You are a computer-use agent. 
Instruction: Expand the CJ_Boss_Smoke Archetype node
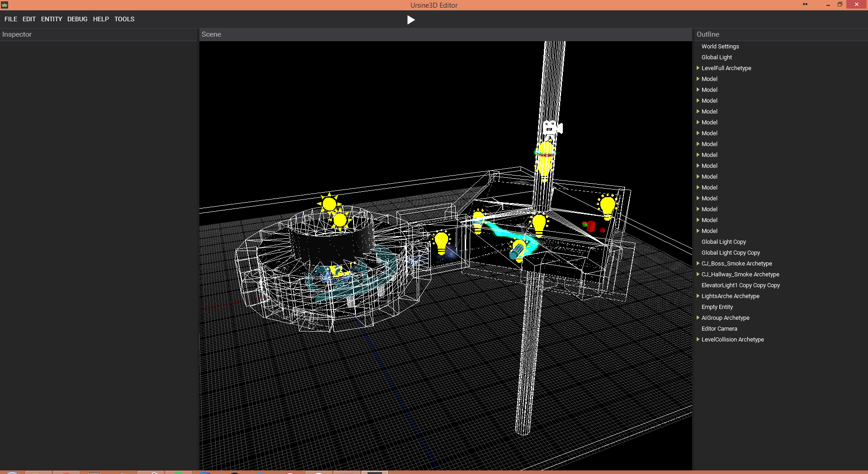pyautogui.click(x=698, y=264)
